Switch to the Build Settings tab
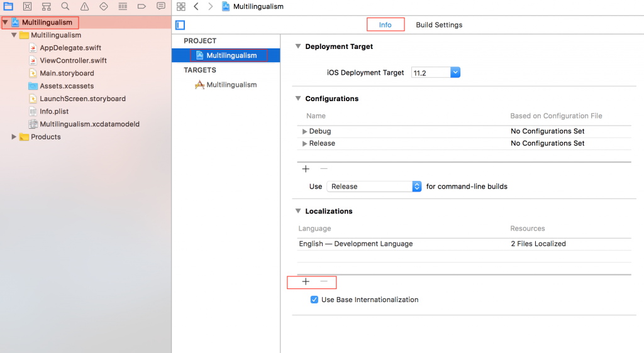This screenshot has width=644, height=353. click(439, 24)
